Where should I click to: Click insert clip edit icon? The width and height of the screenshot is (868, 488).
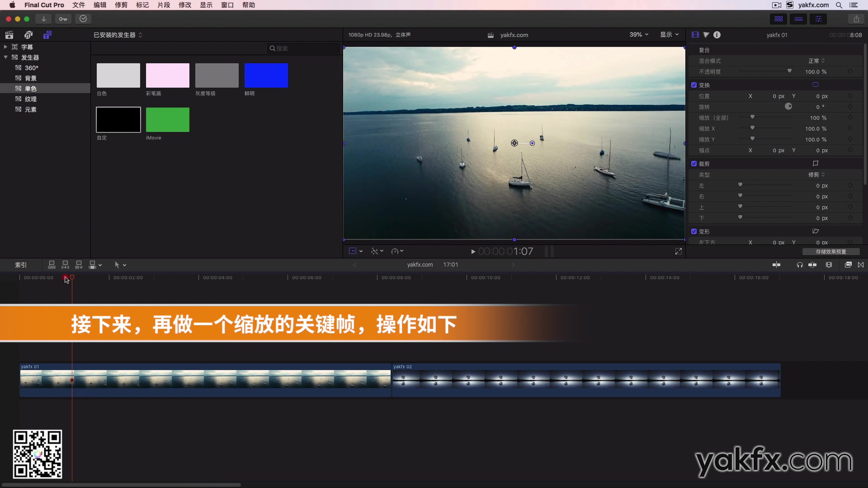click(65, 265)
